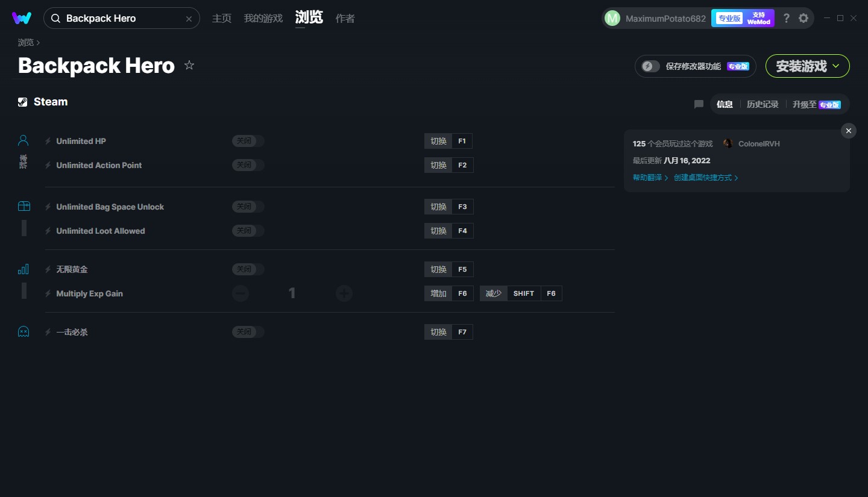The image size is (868, 497).
Task: Expand the 安装游戏 dropdown arrow
Action: 836,66
